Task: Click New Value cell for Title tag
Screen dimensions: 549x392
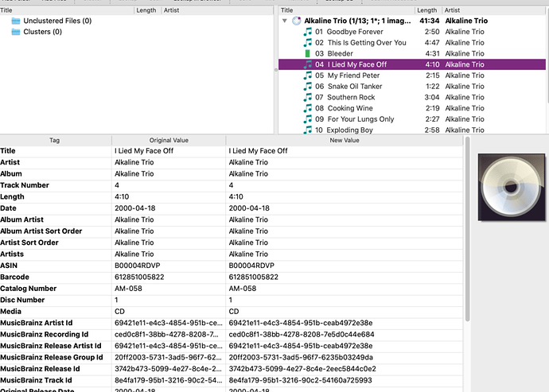Action: click(345, 151)
